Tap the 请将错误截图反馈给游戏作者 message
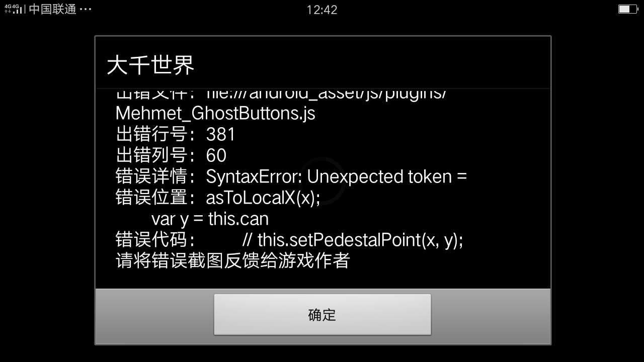644x362 pixels. [232, 261]
